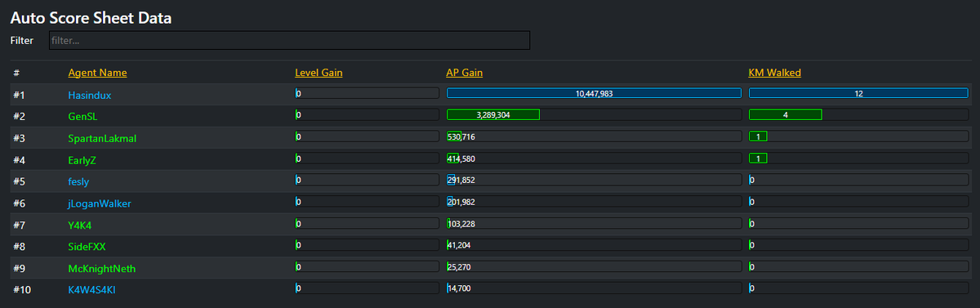Click fesly's KM Walked bar
This screenshot has height=308, width=980.
coord(858,180)
